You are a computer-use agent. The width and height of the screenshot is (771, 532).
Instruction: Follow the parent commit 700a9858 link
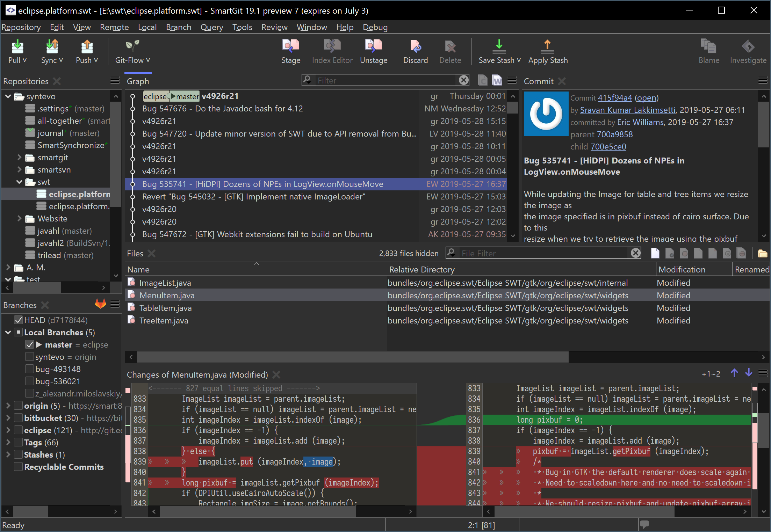point(615,134)
